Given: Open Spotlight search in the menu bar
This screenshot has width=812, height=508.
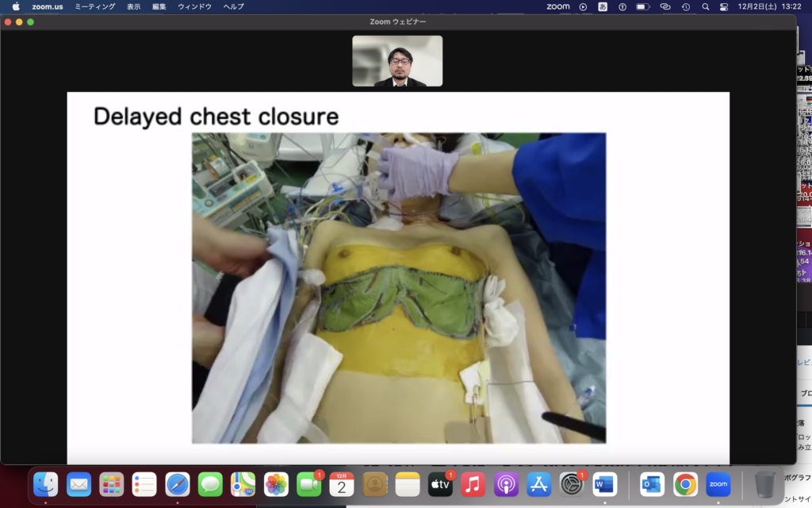Looking at the screenshot, I should (x=705, y=6).
